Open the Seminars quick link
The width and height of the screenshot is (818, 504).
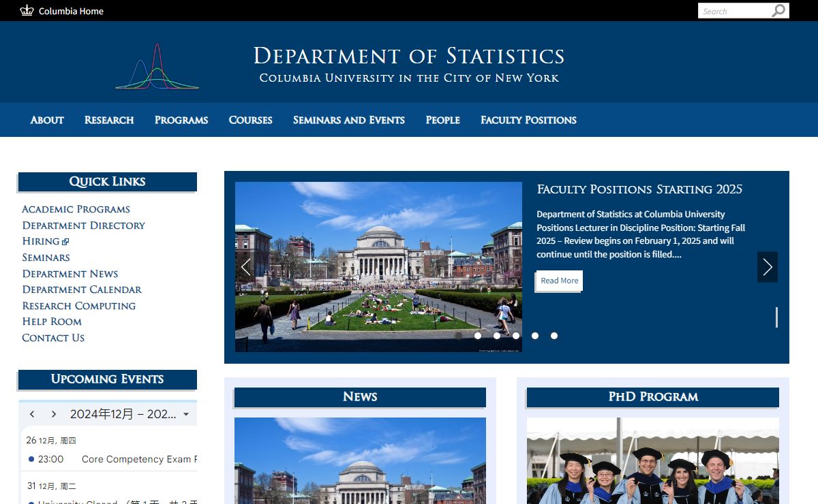click(46, 257)
